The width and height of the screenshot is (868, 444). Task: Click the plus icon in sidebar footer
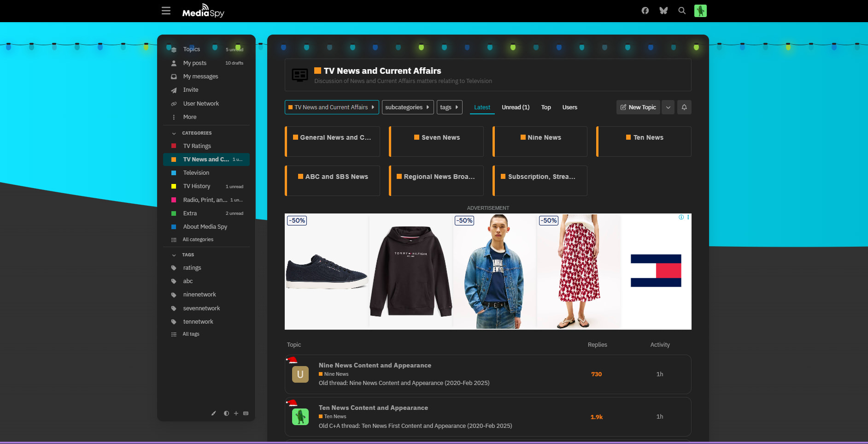tap(236, 413)
